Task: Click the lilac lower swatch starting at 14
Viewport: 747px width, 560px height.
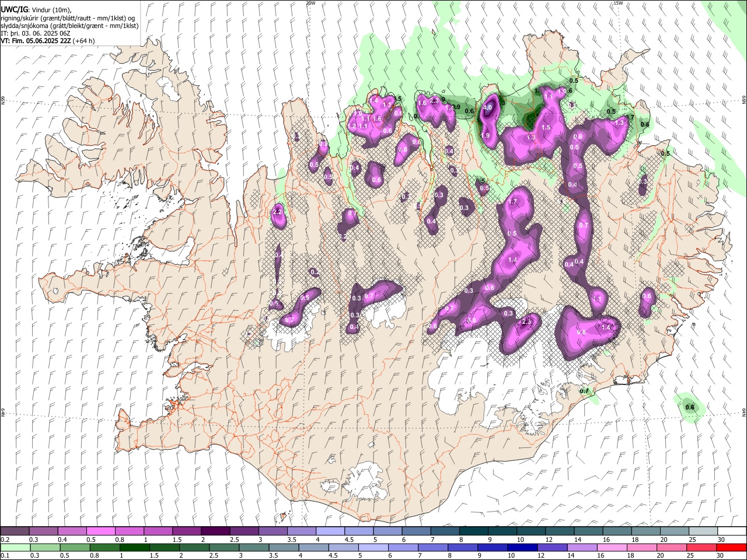Action: tap(581, 547)
